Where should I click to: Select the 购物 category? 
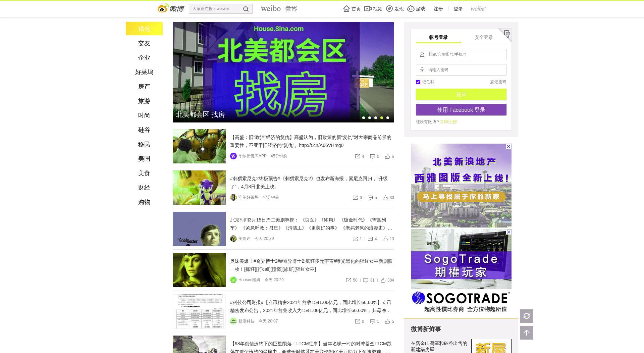(144, 202)
